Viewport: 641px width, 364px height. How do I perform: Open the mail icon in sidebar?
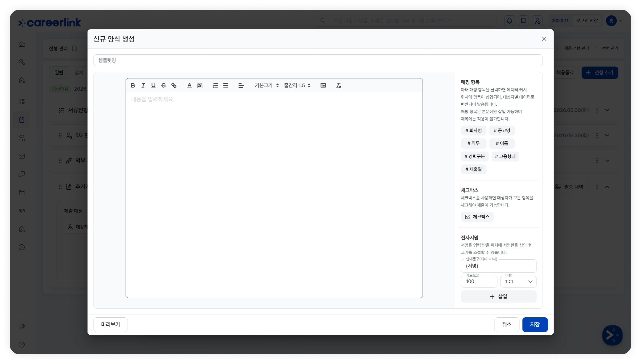pyautogui.click(x=22, y=156)
